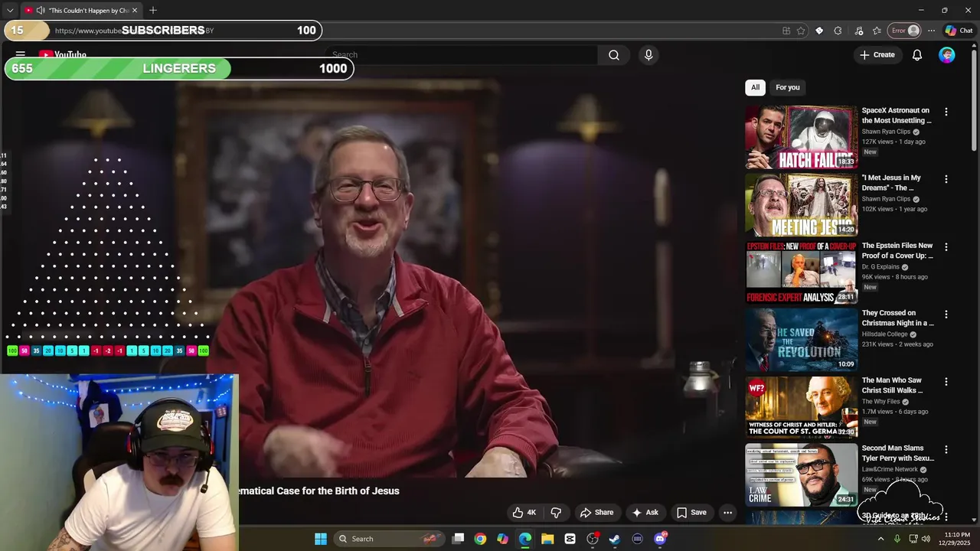Screen dimensions: 980x551
Task: Click the video title "Case for the Birth of Jesus"
Action: pyautogui.click(x=319, y=491)
